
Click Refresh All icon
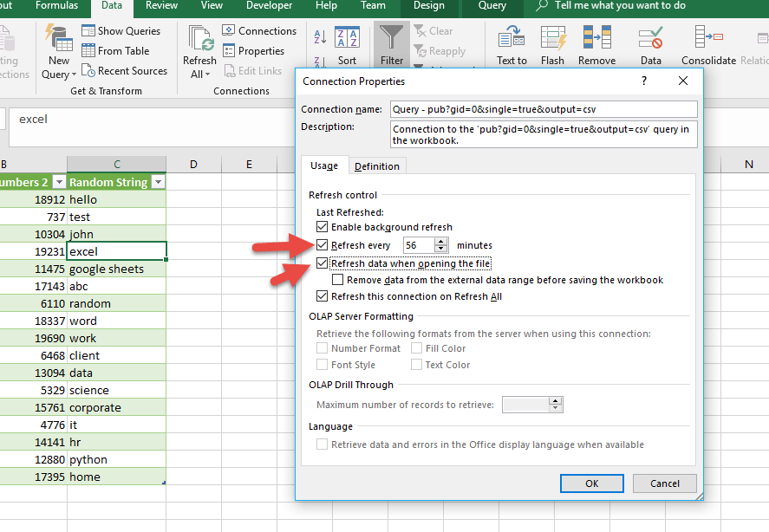[x=201, y=39]
